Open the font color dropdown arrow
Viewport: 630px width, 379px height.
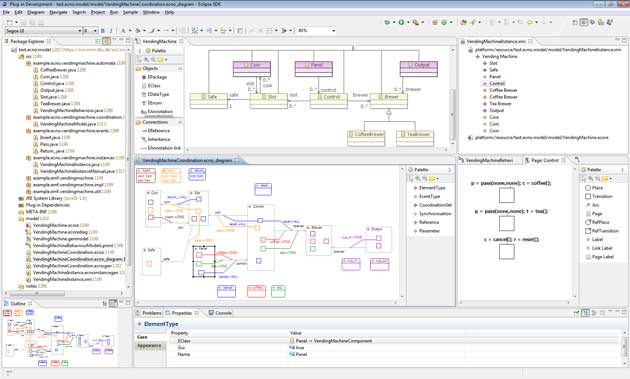tap(129, 31)
